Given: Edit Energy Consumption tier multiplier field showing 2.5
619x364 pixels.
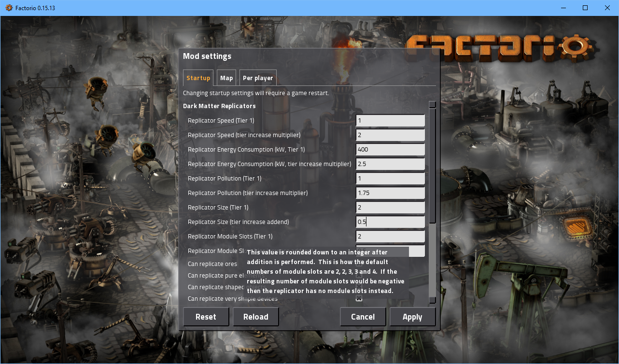Looking at the screenshot, I should click(390, 164).
